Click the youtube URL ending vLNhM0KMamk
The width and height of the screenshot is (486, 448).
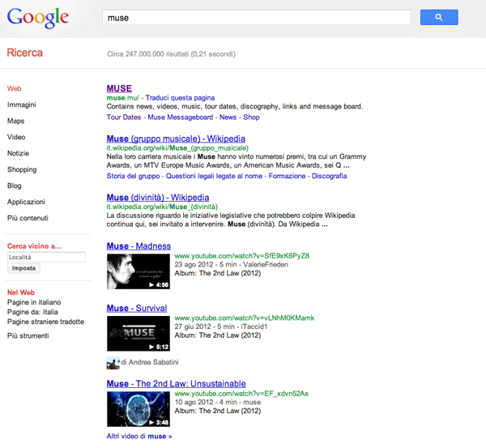click(245, 318)
